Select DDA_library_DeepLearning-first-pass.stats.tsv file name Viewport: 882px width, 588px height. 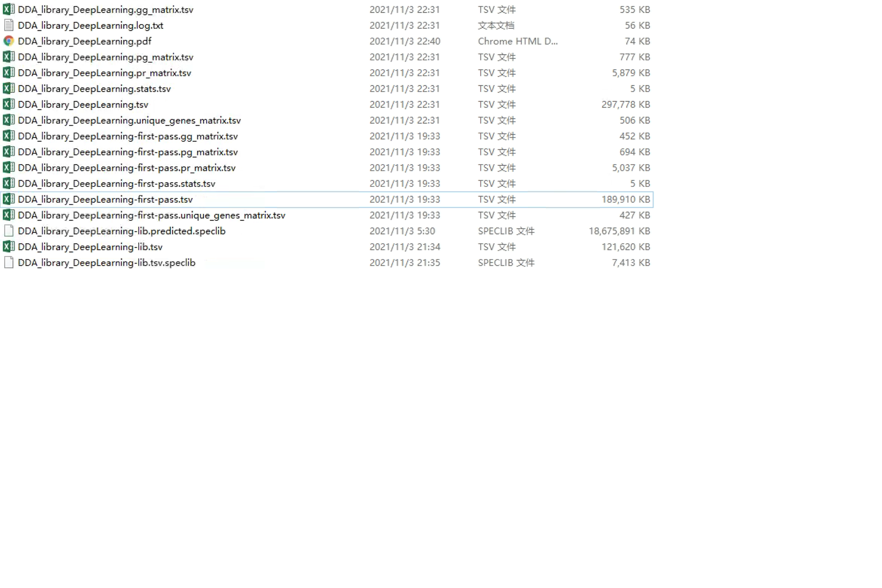(x=117, y=184)
